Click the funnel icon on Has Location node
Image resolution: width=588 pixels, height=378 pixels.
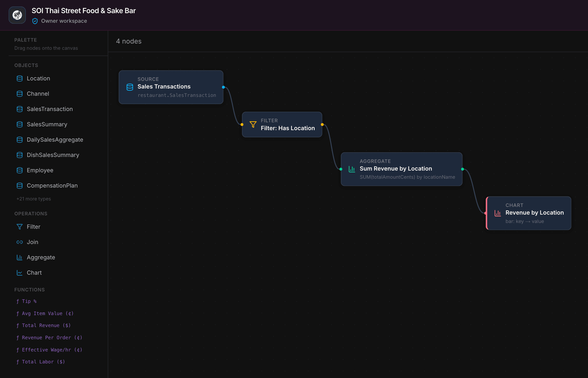253,124
